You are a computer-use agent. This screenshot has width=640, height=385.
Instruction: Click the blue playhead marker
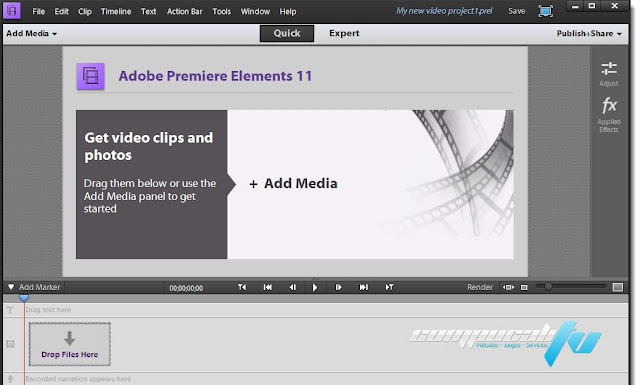pyautogui.click(x=24, y=298)
